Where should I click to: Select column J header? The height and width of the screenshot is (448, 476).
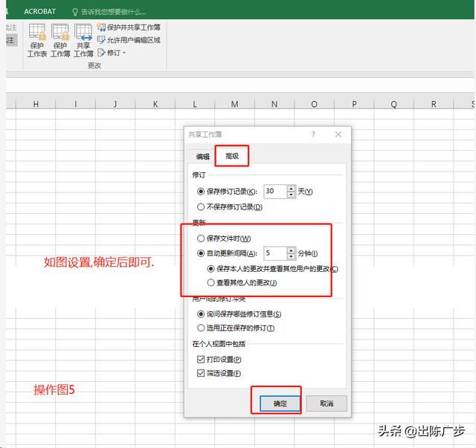point(115,104)
